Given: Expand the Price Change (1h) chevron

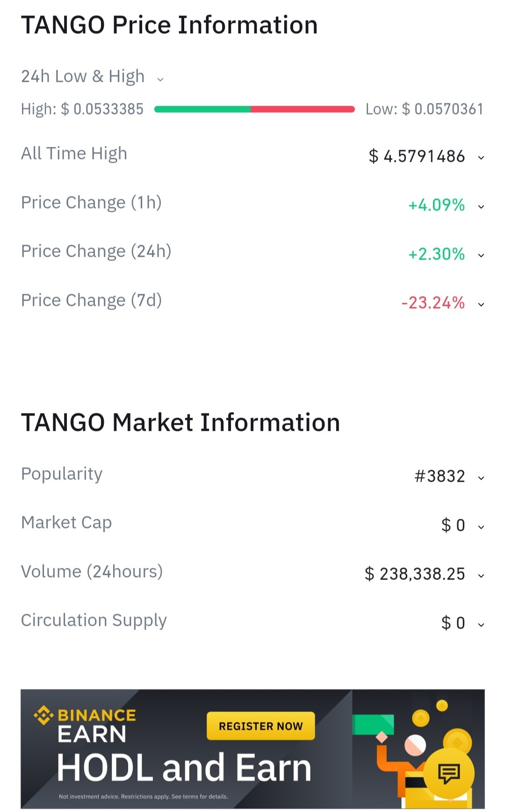Looking at the screenshot, I should pos(481,206).
